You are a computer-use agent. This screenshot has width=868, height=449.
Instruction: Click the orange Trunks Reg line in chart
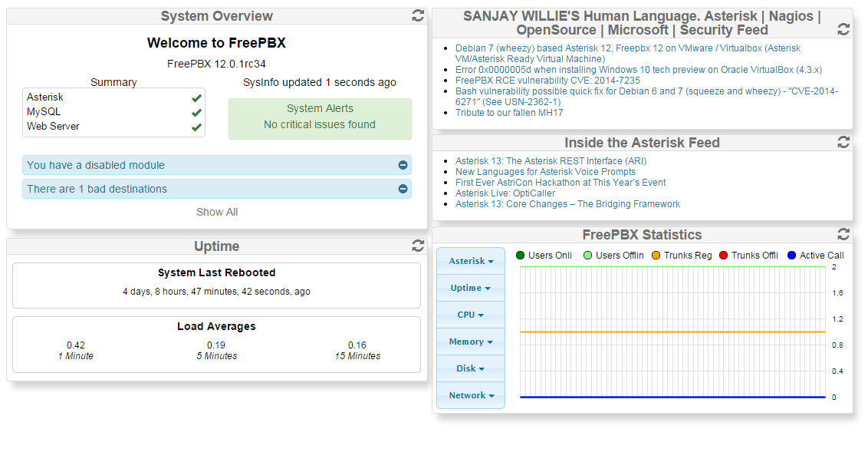click(672, 332)
